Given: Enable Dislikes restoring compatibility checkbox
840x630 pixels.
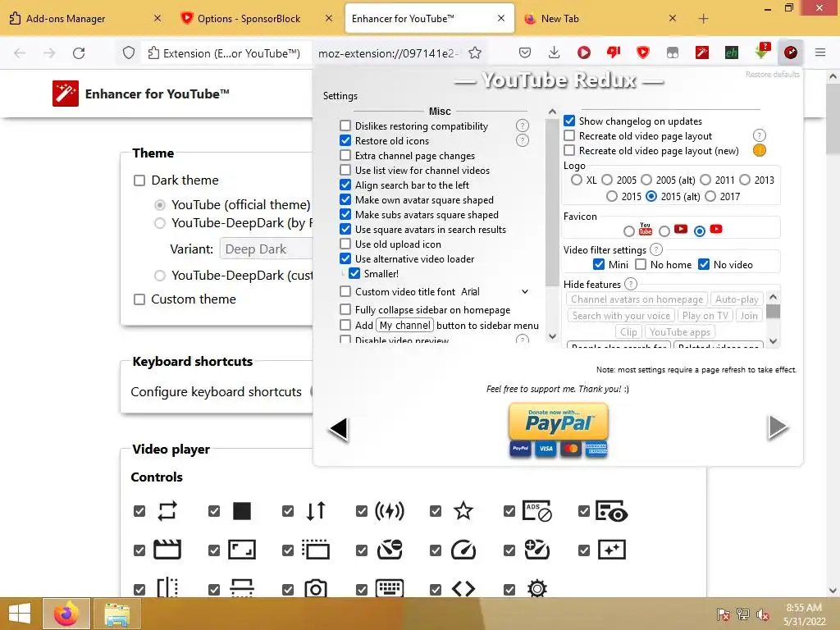Looking at the screenshot, I should pyautogui.click(x=345, y=126).
